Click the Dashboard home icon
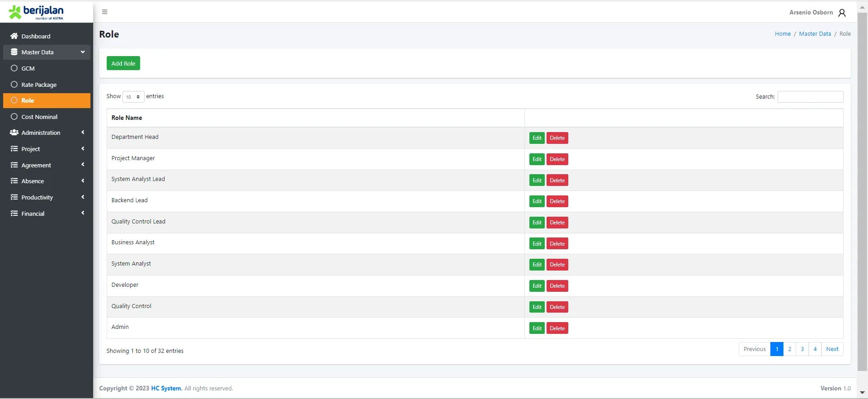The width and height of the screenshot is (868, 399). (14, 36)
